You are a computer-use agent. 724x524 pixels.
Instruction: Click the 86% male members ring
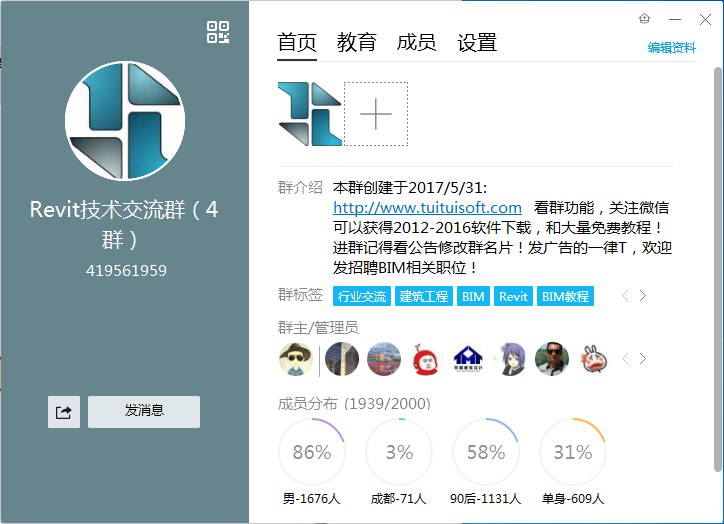click(x=312, y=452)
